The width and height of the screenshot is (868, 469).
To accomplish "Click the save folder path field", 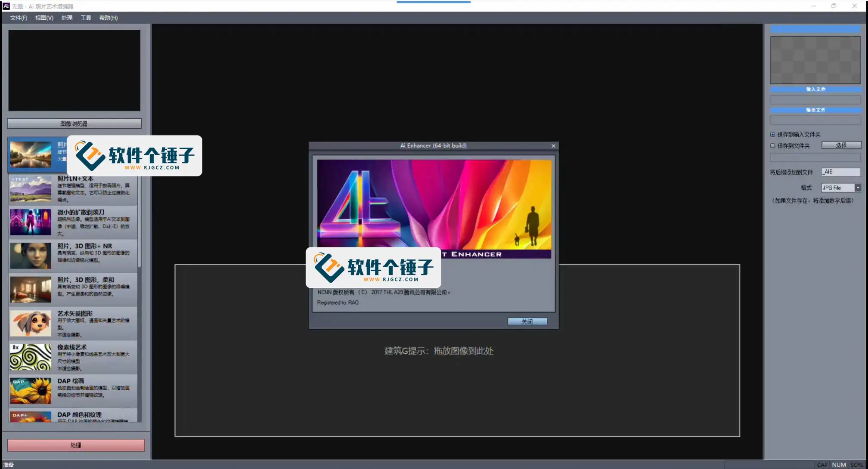I will coord(815,157).
